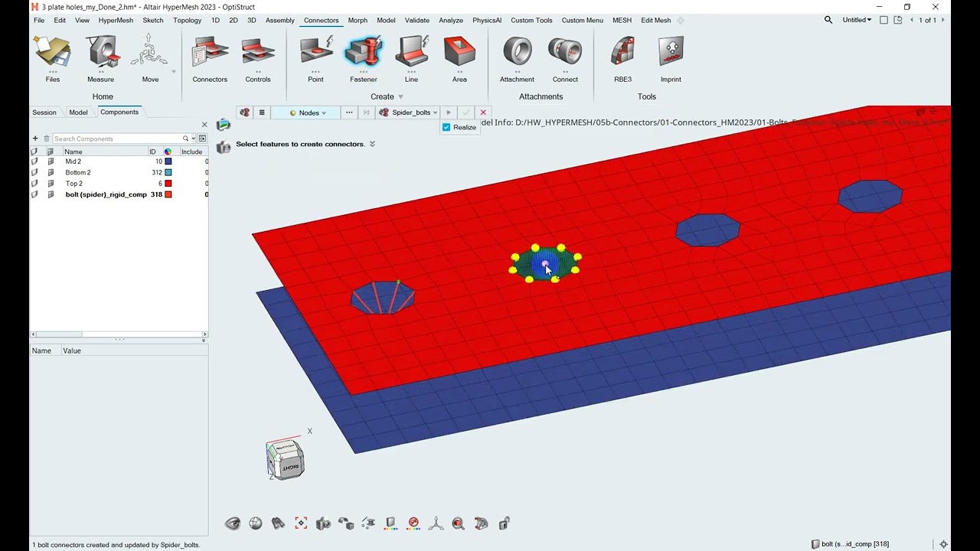Open the Attachment tool
This screenshot has width=980, height=551.
pos(517,58)
